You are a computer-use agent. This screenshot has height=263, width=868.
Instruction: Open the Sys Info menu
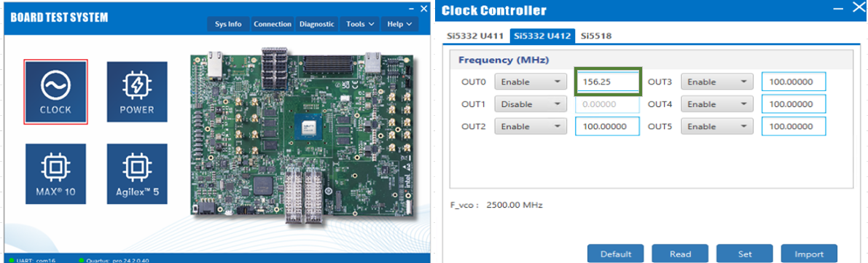(228, 24)
